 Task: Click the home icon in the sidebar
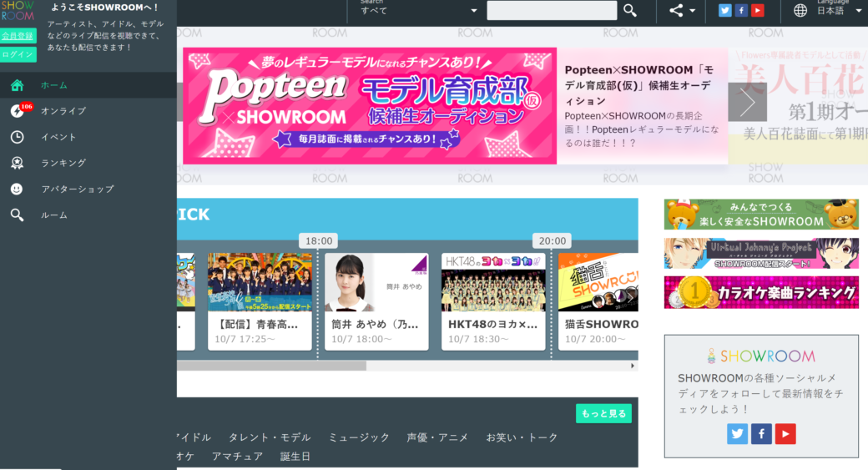(17, 85)
